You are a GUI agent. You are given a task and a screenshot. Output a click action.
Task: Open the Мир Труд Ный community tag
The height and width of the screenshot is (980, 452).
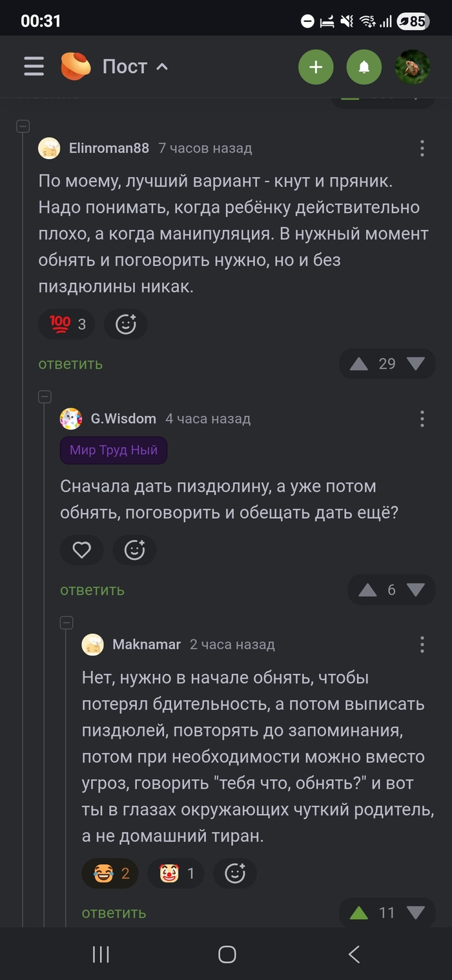[x=114, y=450]
